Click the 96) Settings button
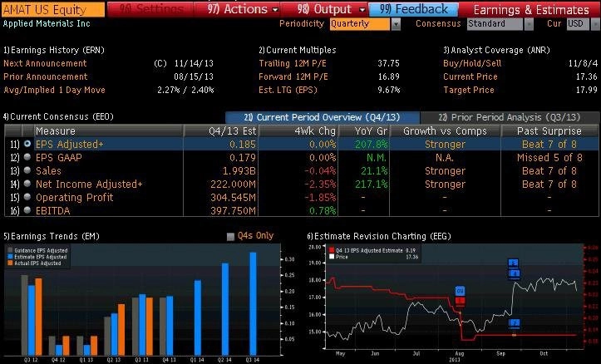Image resolution: width=601 pixels, height=364 pixels. pos(150,9)
